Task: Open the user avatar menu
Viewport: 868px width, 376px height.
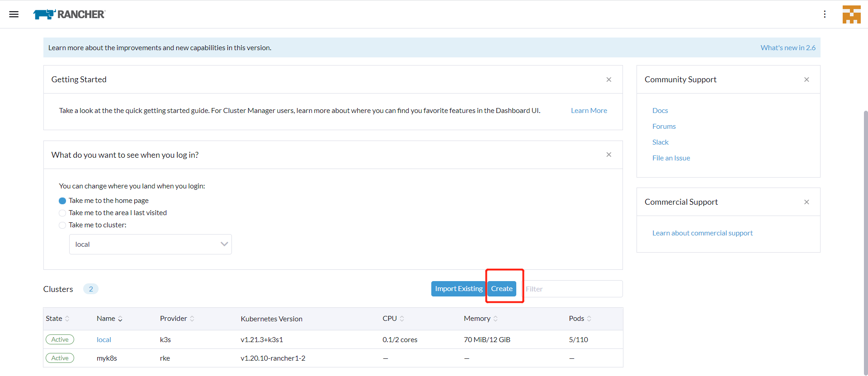Action: [851, 14]
